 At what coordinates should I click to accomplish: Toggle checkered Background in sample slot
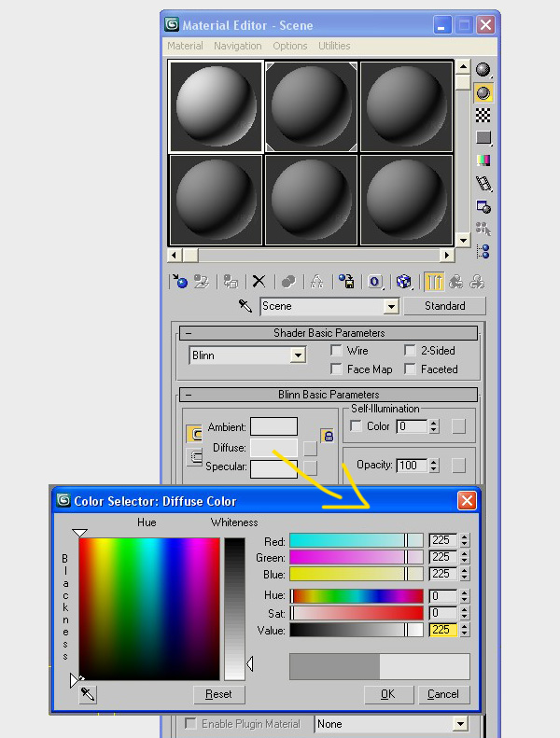coord(483,115)
